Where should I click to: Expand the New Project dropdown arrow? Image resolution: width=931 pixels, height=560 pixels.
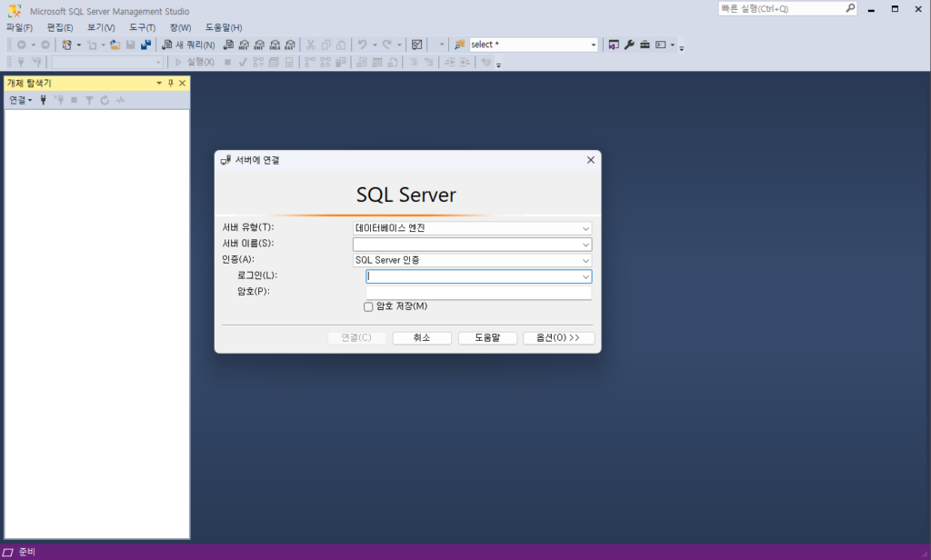tap(78, 45)
